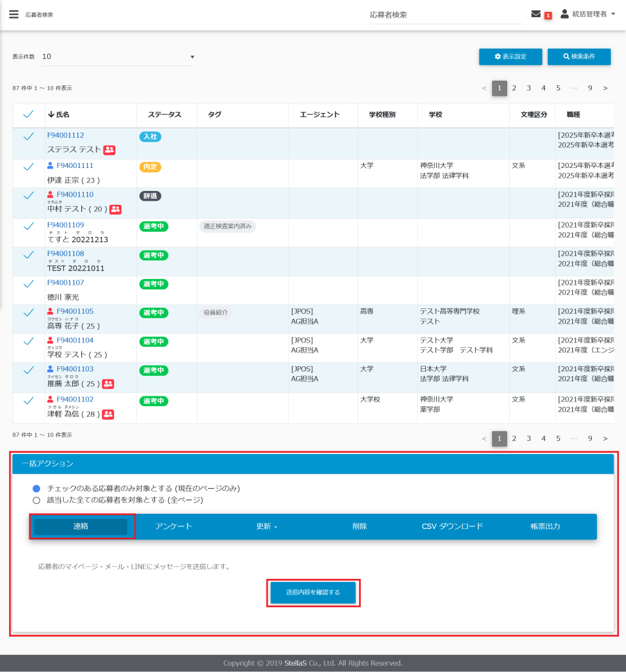Viewport: 626px width, 672px height.
Task: Expand the 更新 bulk action dropdown
Action: pyautogui.click(x=266, y=526)
